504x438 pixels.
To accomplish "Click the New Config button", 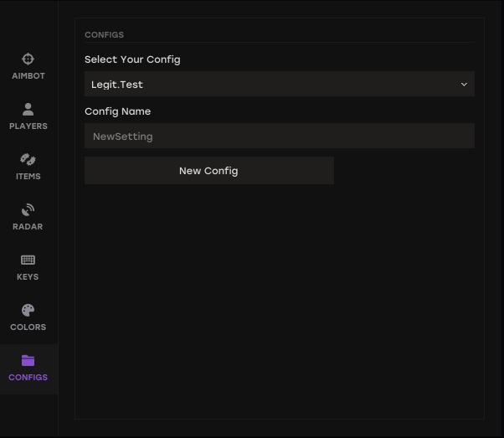I will 209,171.
